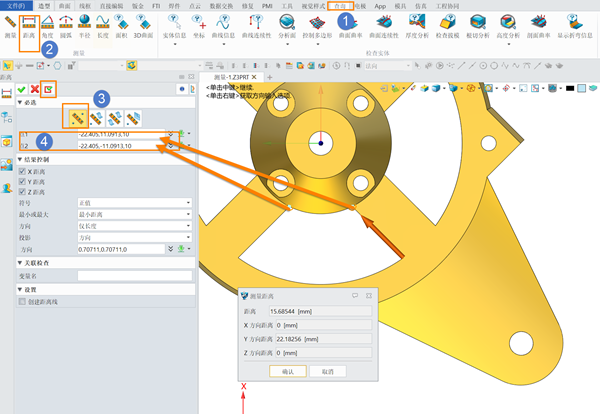The width and height of the screenshot is (600, 414).
Task: Click 取消 in the measure distance dialog
Action: 328,371
